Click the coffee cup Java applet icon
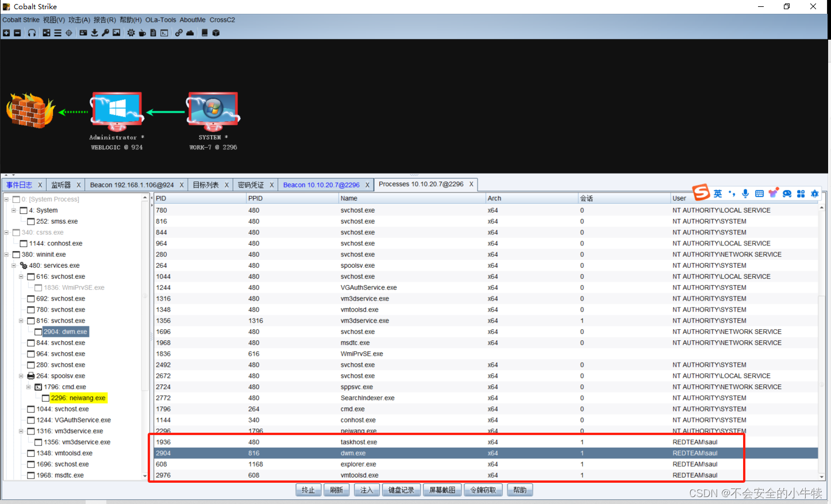The width and height of the screenshot is (831, 504). (142, 33)
